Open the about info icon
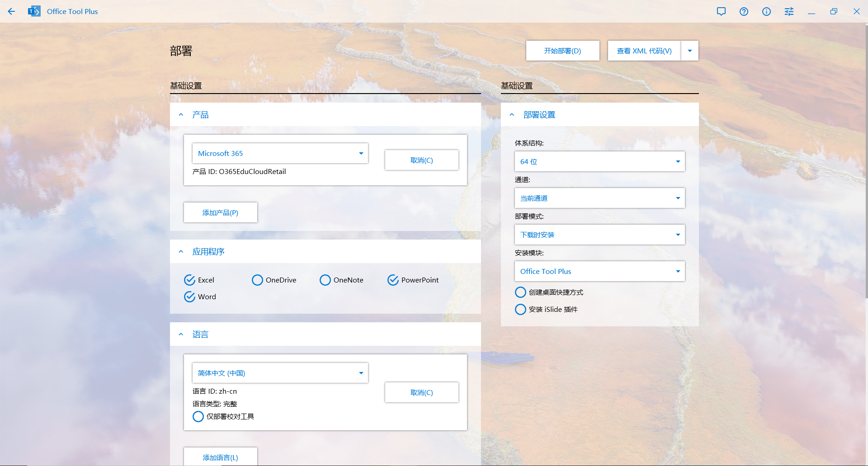Viewport: 868px width, 466px height. point(766,11)
